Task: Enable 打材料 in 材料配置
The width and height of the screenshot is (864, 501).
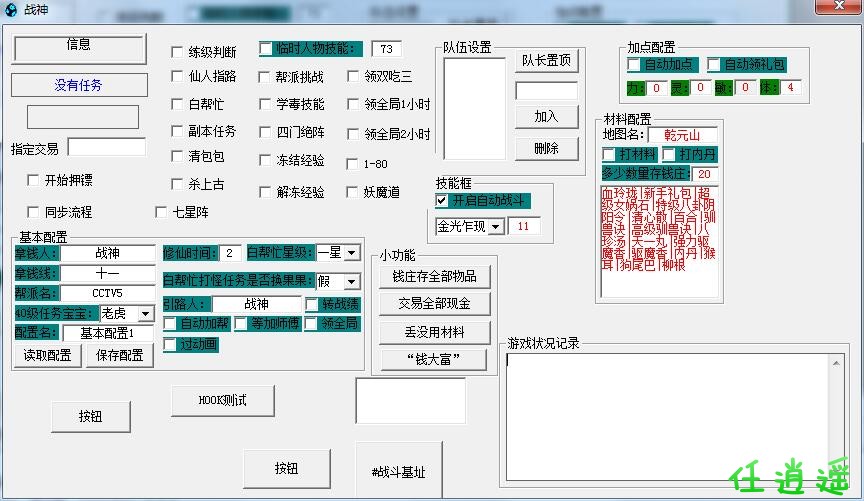Action: click(x=609, y=155)
